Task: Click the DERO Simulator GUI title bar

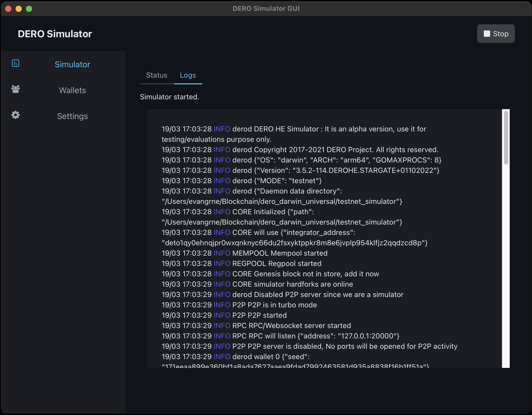Action: tap(266, 8)
